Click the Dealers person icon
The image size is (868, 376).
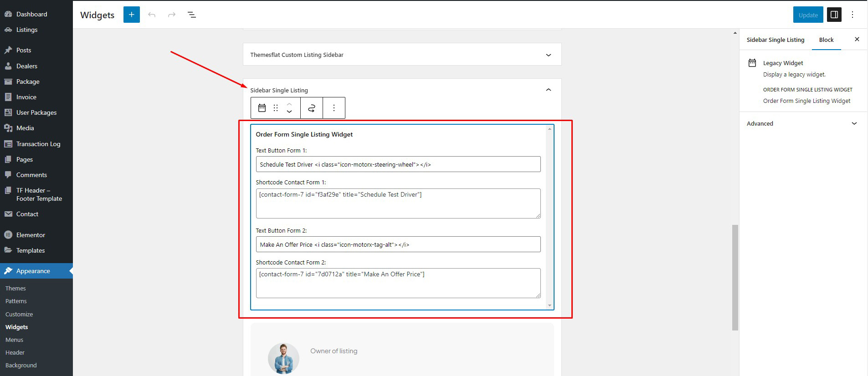(x=8, y=66)
